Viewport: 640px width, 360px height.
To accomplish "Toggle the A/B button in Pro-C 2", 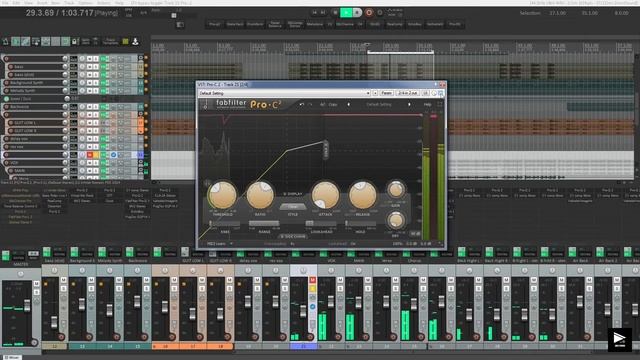I will (x=322, y=104).
